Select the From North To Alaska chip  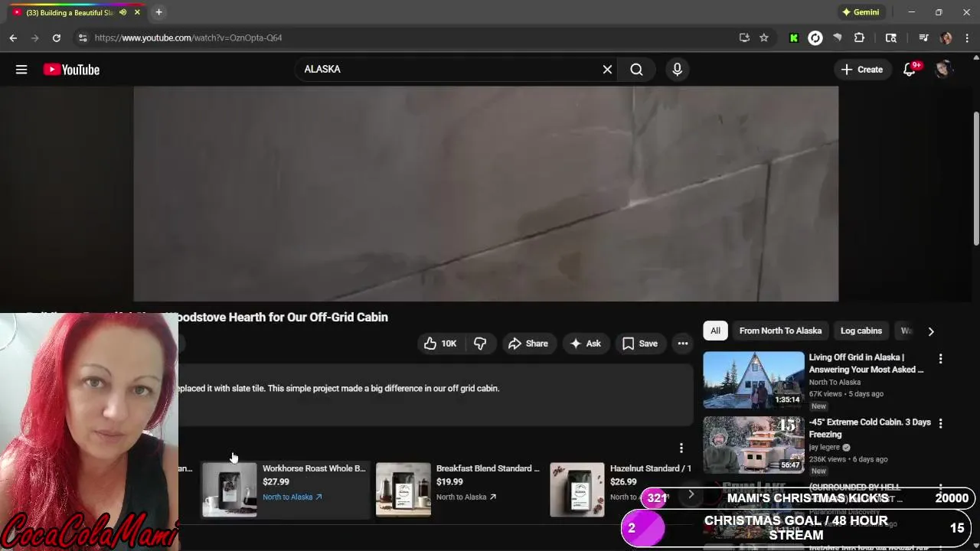(780, 331)
